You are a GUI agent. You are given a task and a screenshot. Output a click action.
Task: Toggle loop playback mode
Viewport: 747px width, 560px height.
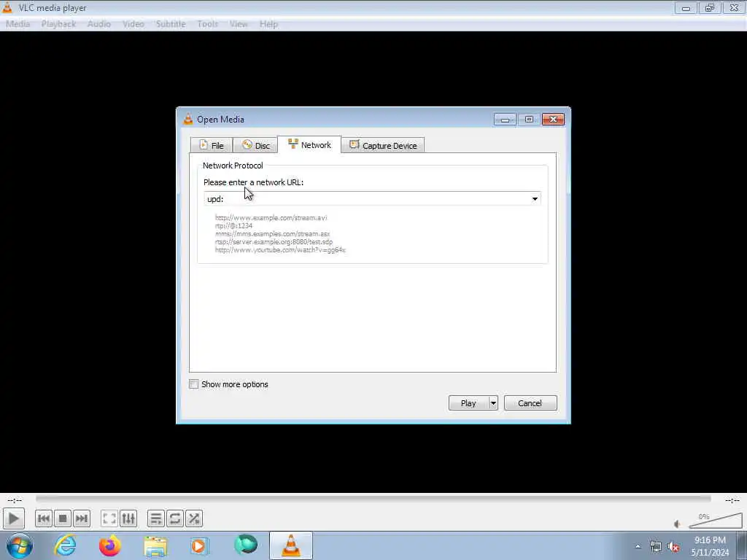coord(175,518)
